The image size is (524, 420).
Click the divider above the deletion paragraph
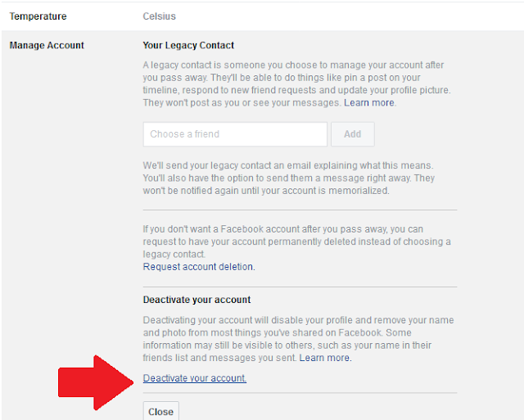[x=300, y=210]
